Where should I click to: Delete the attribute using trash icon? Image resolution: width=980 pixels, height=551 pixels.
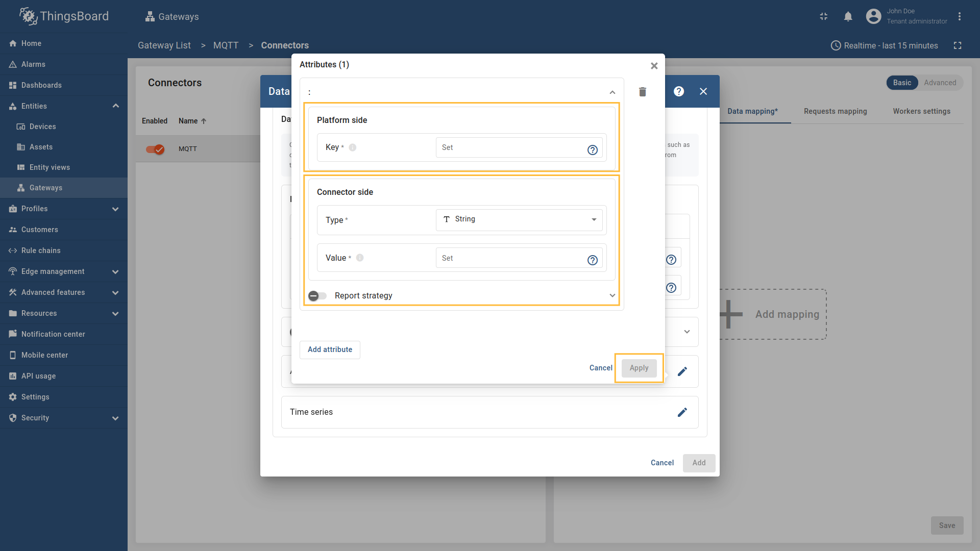(x=642, y=92)
